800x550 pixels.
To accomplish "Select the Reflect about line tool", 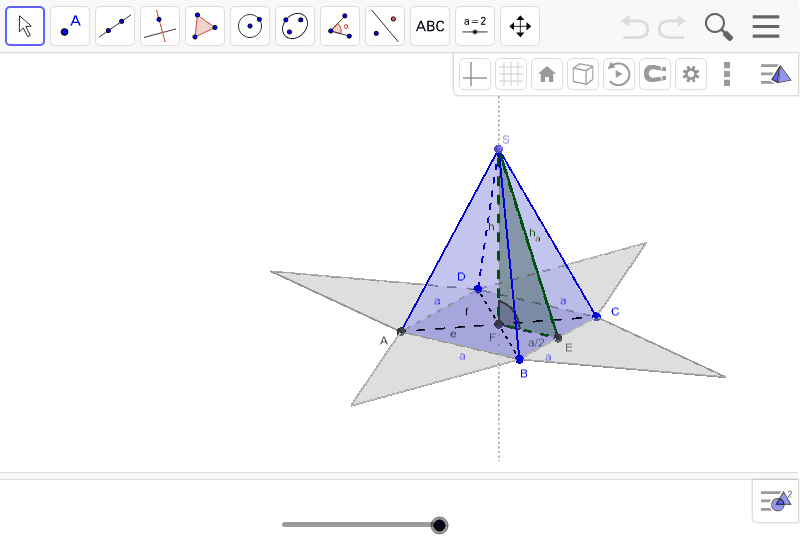I will point(385,26).
